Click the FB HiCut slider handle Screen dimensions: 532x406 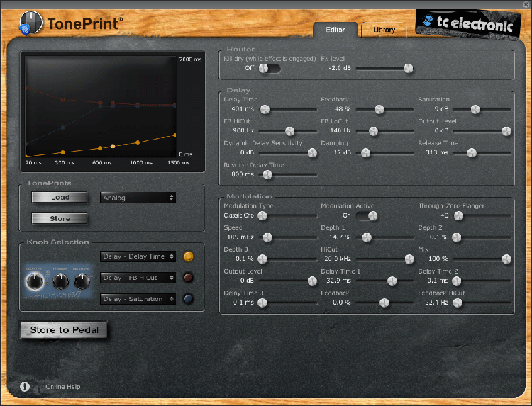(289, 131)
